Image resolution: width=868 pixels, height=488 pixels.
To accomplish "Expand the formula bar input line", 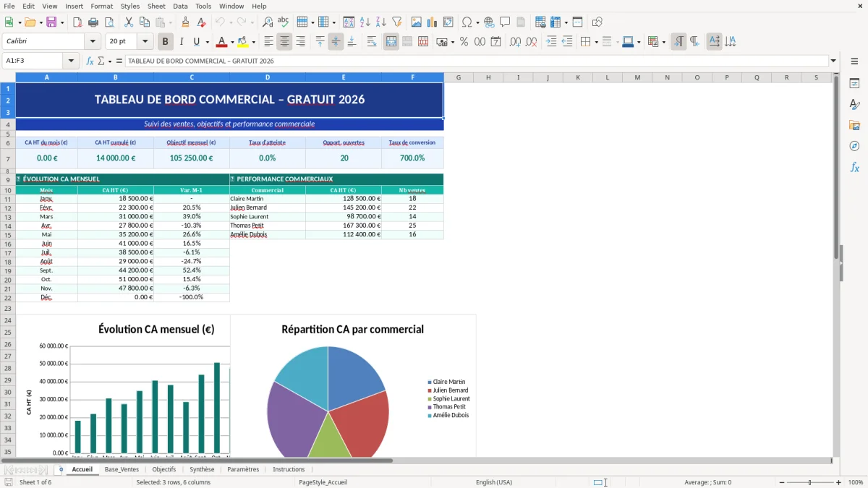I will (833, 61).
